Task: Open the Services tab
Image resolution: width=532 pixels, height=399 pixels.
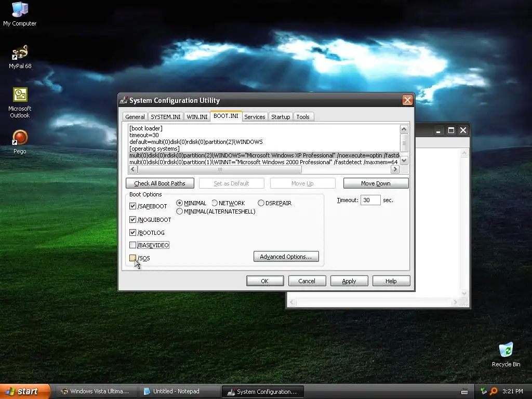Action: click(x=255, y=117)
